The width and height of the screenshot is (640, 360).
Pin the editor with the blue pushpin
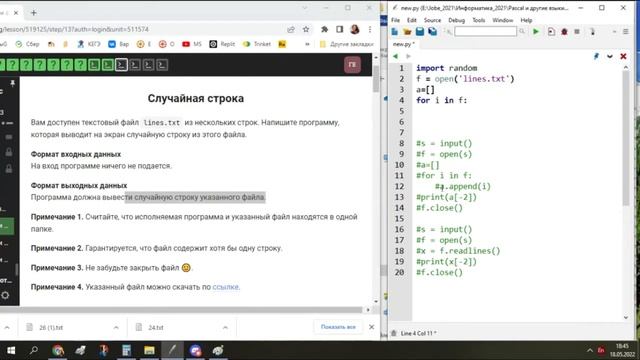click(596, 56)
